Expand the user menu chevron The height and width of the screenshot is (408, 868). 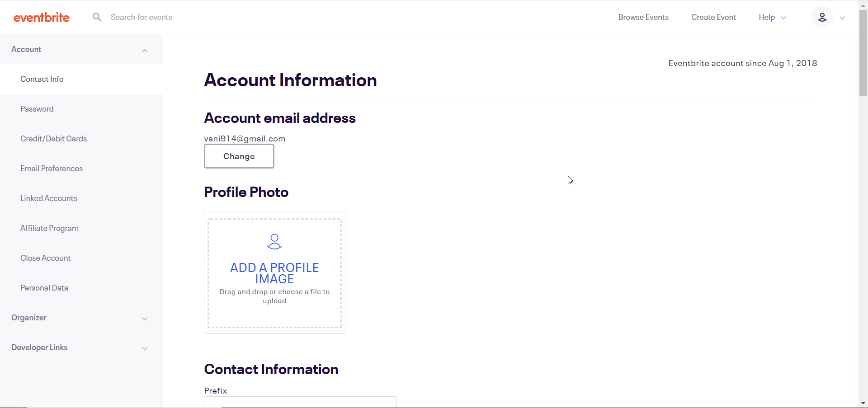pos(842,18)
